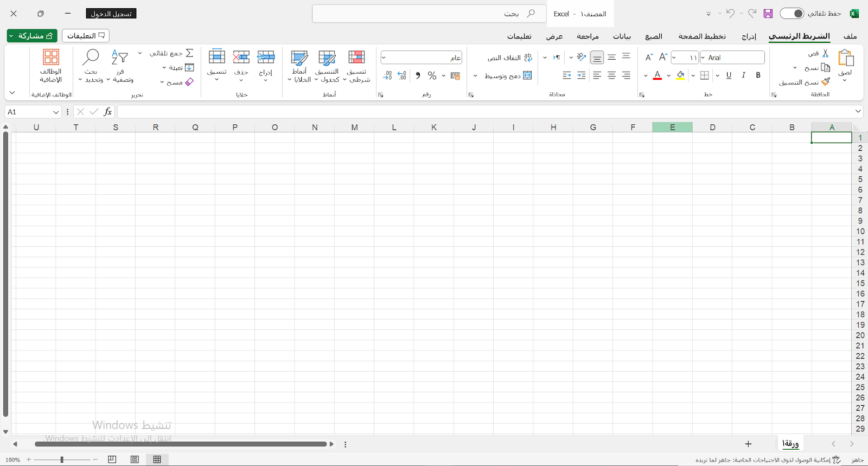The height and width of the screenshot is (466, 868).
Task: Click Font Color red A swatch
Action: tap(658, 75)
